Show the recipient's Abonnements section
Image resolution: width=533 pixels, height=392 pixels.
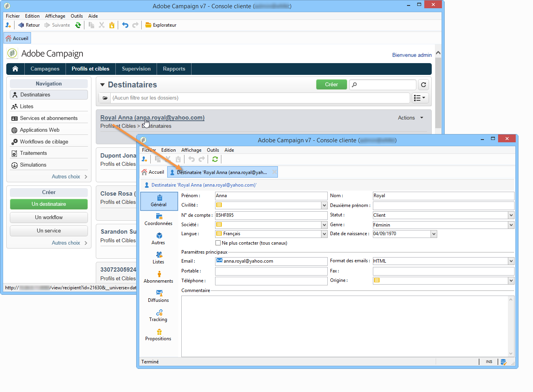tap(159, 278)
